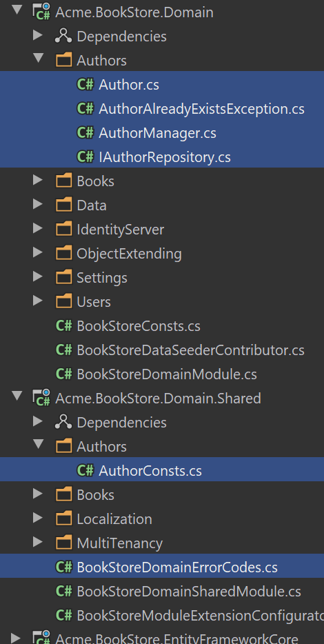Click the ObjectExtending folder icon
324x644 pixels.
point(63,254)
